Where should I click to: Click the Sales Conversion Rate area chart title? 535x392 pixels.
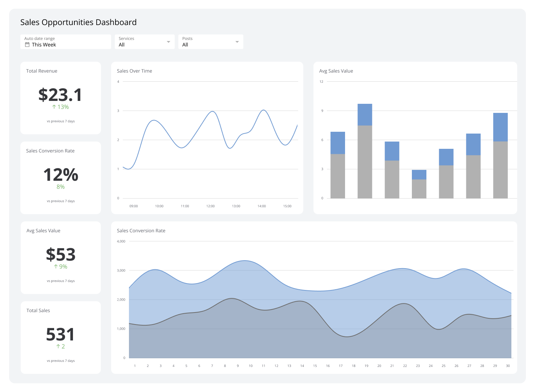(x=141, y=230)
